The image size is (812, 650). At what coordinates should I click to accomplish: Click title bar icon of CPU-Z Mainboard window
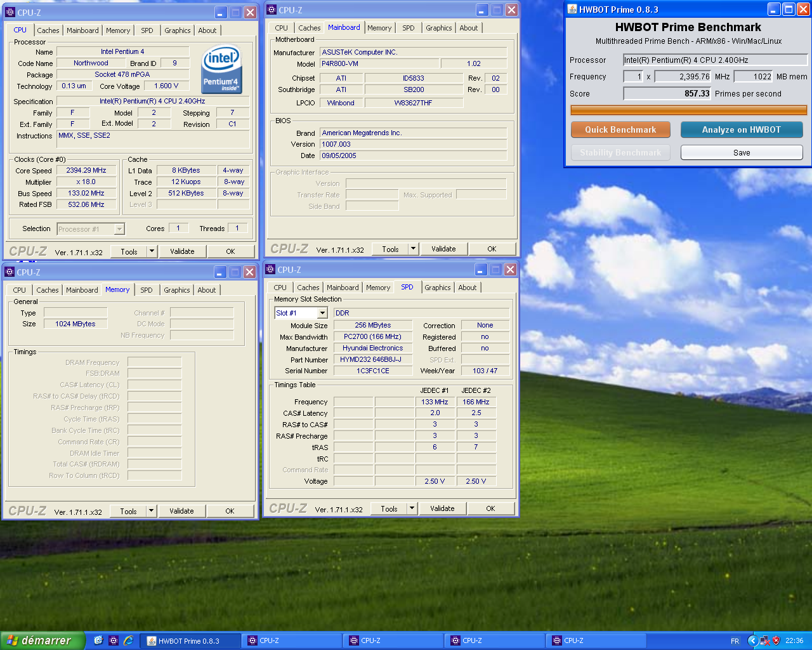coord(272,10)
